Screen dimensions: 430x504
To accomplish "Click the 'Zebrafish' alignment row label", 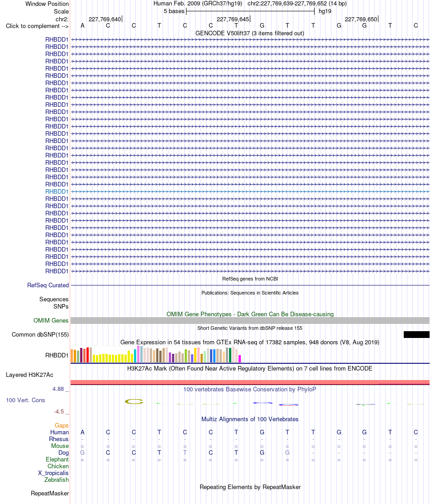I will coord(57,480).
